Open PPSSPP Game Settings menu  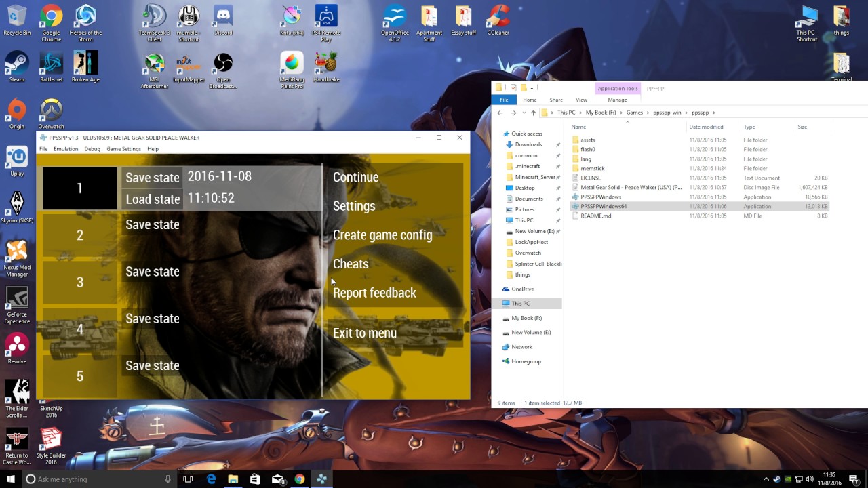123,149
